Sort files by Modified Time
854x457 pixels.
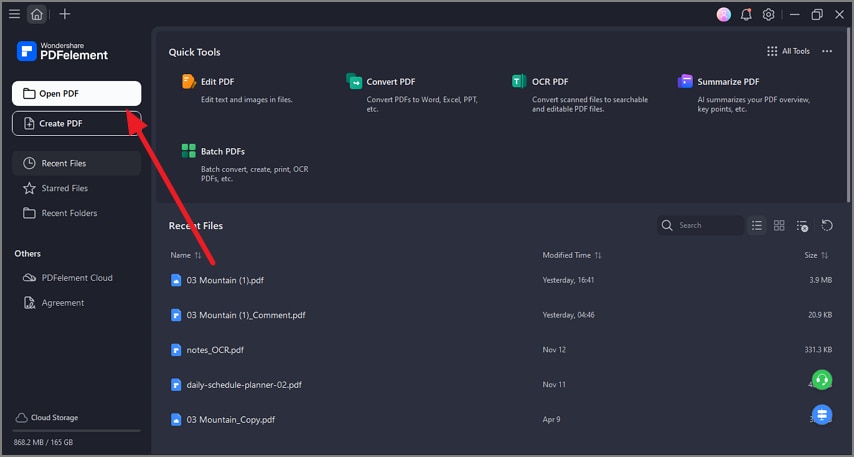[x=572, y=255]
